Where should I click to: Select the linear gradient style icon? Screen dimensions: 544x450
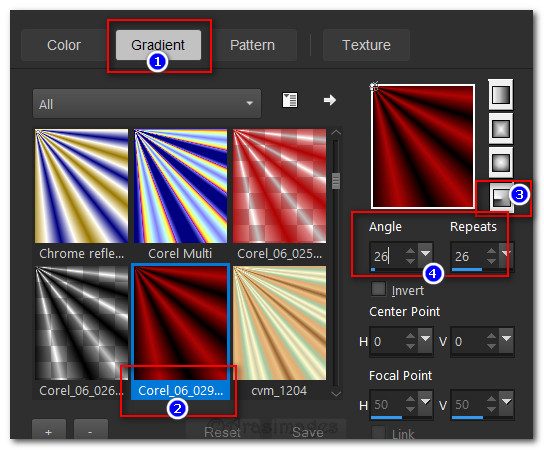(x=501, y=95)
